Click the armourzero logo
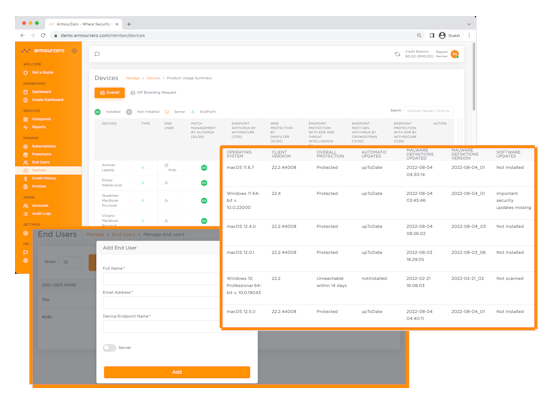553x400 pixels. click(x=43, y=51)
